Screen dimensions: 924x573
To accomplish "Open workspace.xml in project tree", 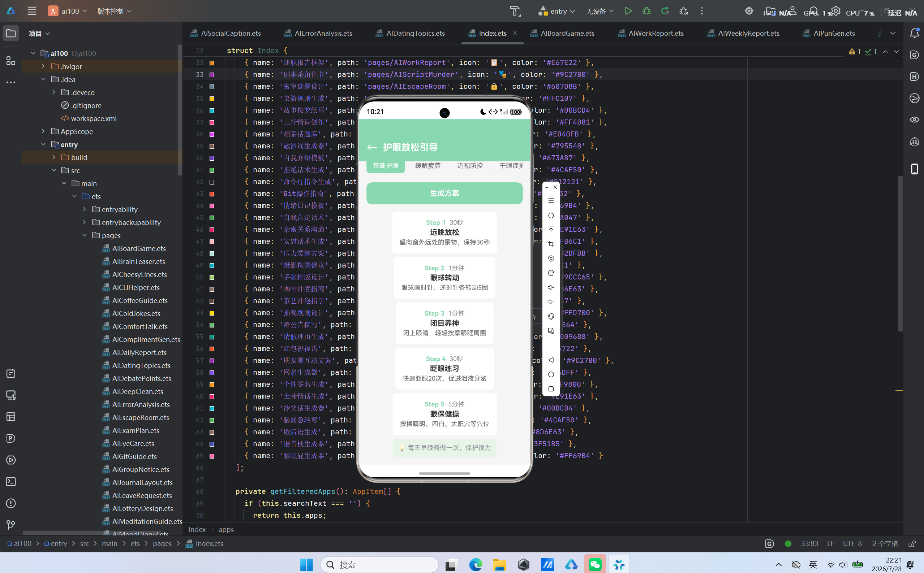I will (94, 118).
